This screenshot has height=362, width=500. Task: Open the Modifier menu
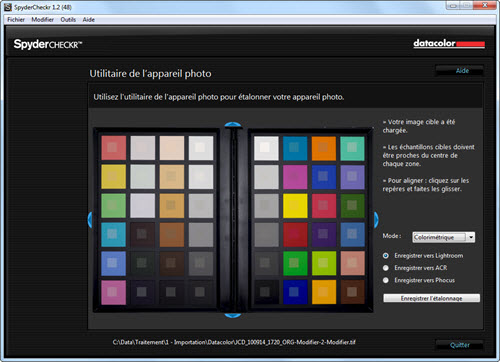[42, 20]
